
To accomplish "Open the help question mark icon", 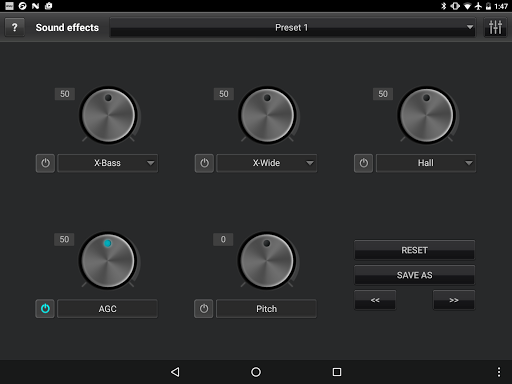I will [14, 27].
